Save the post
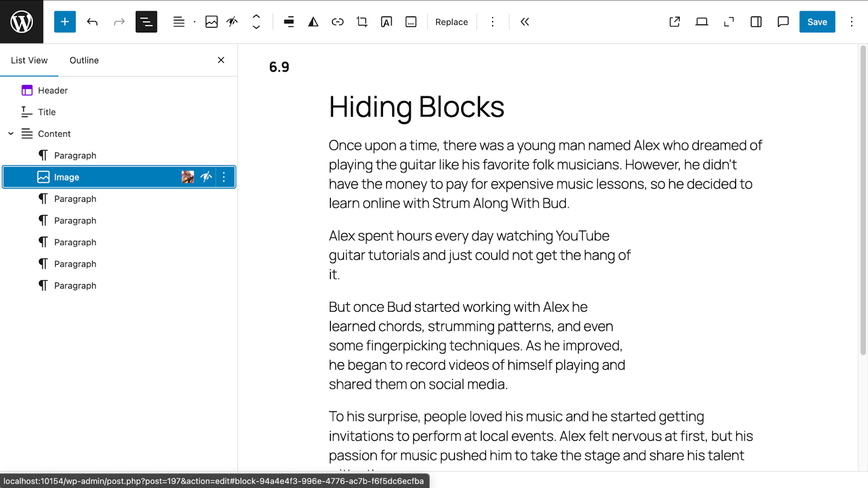This screenshot has width=868, height=488. 817,22
